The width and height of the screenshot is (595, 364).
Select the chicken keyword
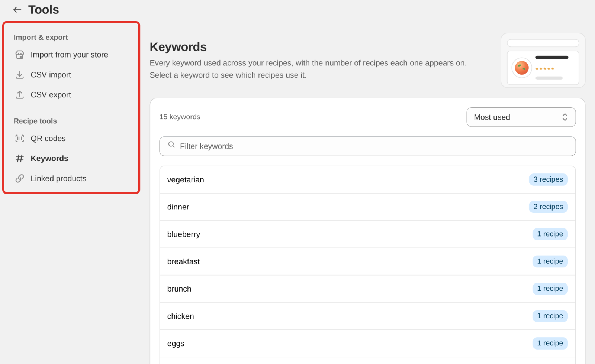[367, 316]
